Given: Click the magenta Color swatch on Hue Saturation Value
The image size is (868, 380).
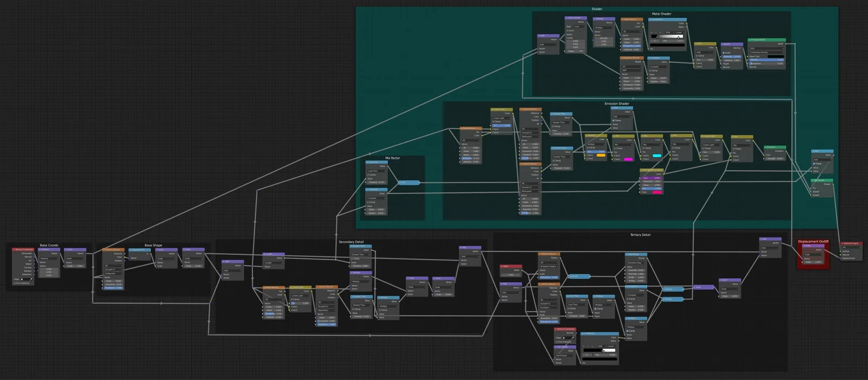Looking at the screenshot, I should point(658,192).
